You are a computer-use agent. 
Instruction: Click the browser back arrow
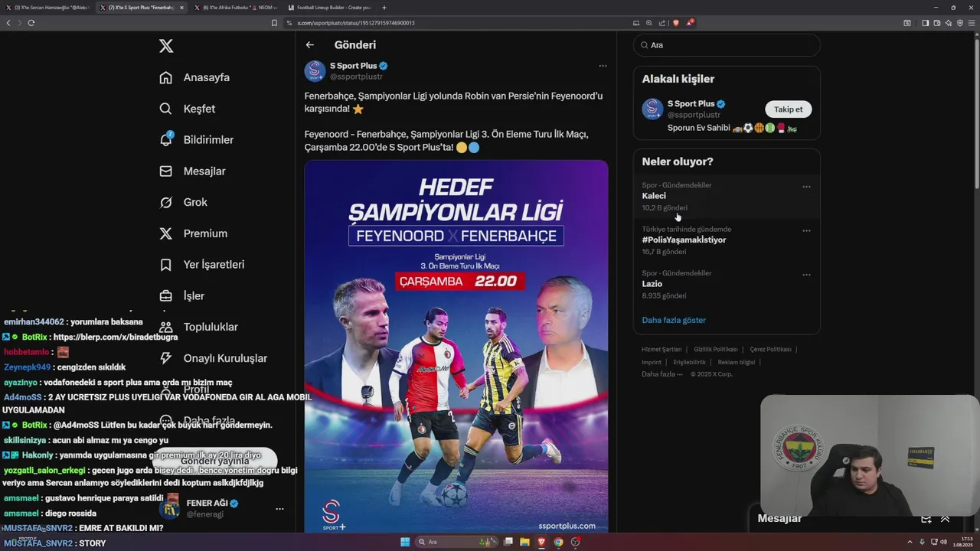click(x=8, y=23)
